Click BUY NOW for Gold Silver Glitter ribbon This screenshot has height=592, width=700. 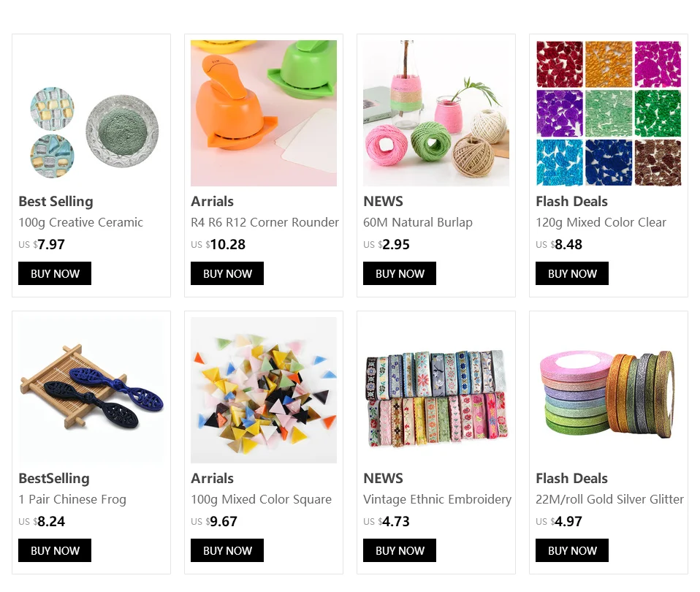pyautogui.click(x=572, y=550)
